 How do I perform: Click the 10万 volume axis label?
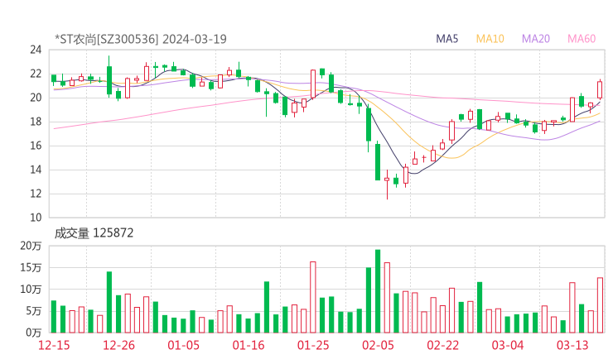(x=31, y=290)
